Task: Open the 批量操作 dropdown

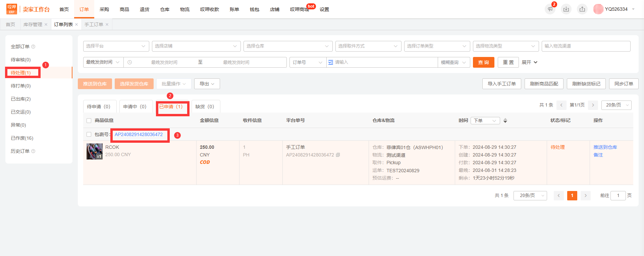Action: click(x=174, y=84)
